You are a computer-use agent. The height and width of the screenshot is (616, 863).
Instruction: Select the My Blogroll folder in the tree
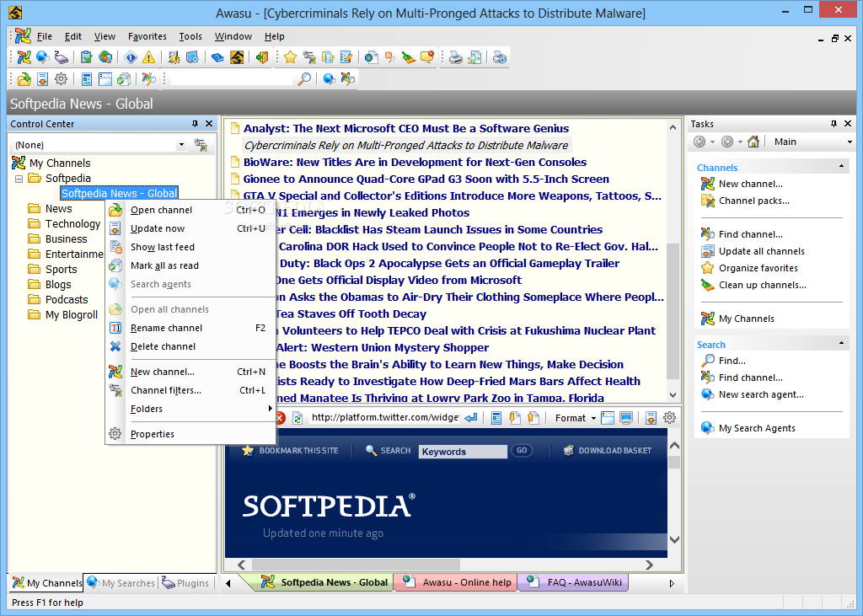[x=72, y=315]
